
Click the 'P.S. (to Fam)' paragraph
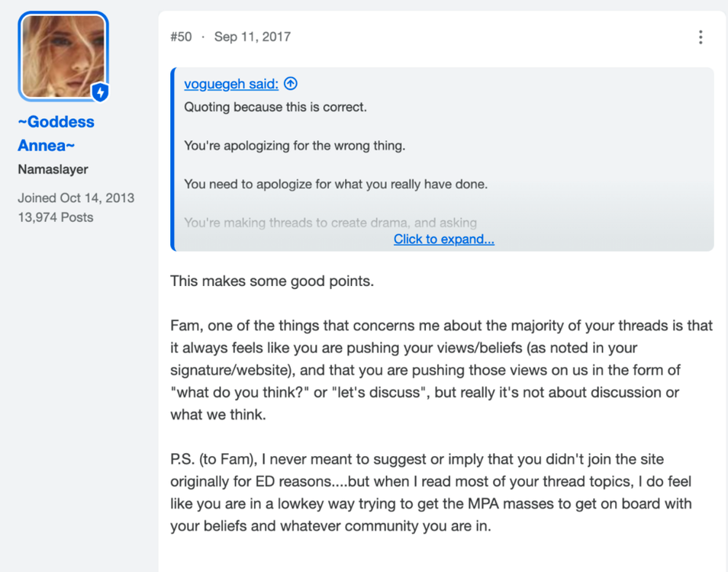click(x=431, y=492)
